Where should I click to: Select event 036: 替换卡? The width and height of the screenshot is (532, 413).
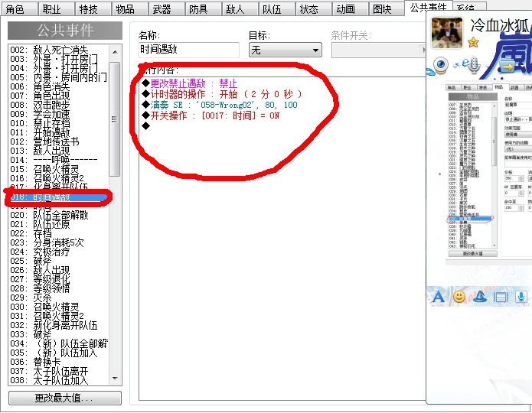point(58,362)
